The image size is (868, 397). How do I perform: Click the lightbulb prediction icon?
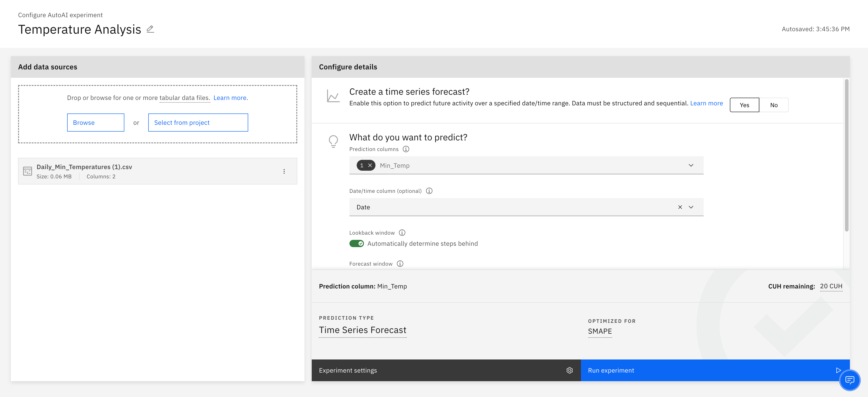click(x=333, y=142)
